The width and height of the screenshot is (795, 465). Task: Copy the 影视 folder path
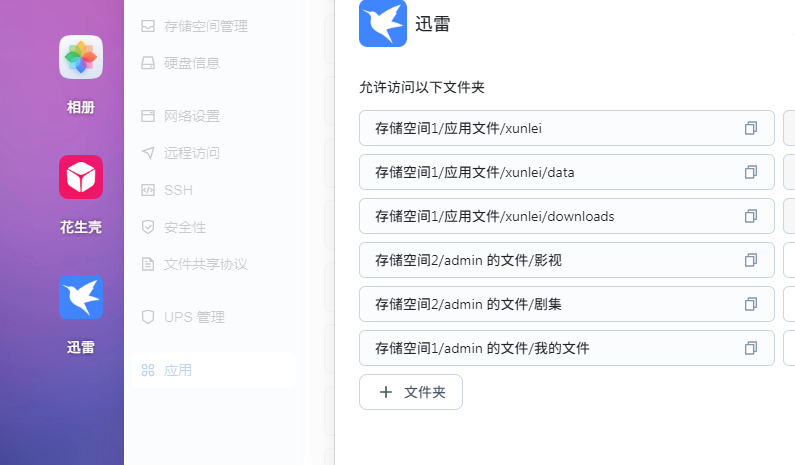(750, 260)
